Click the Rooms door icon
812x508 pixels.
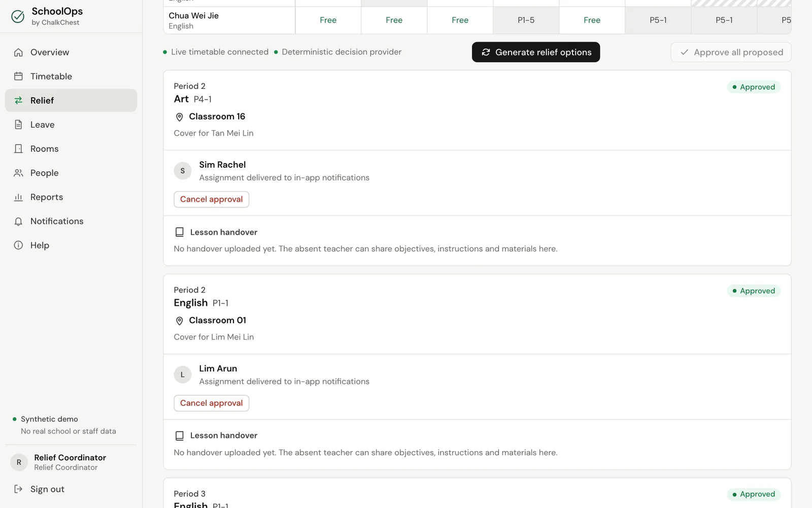click(18, 149)
